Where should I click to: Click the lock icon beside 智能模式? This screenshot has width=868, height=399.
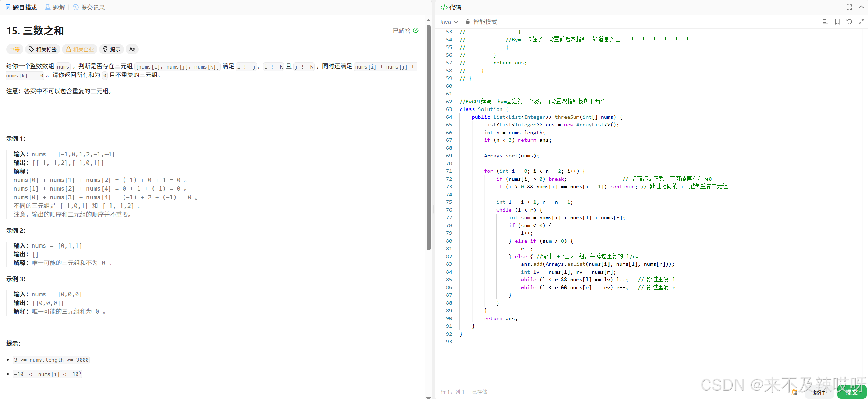[x=468, y=22]
